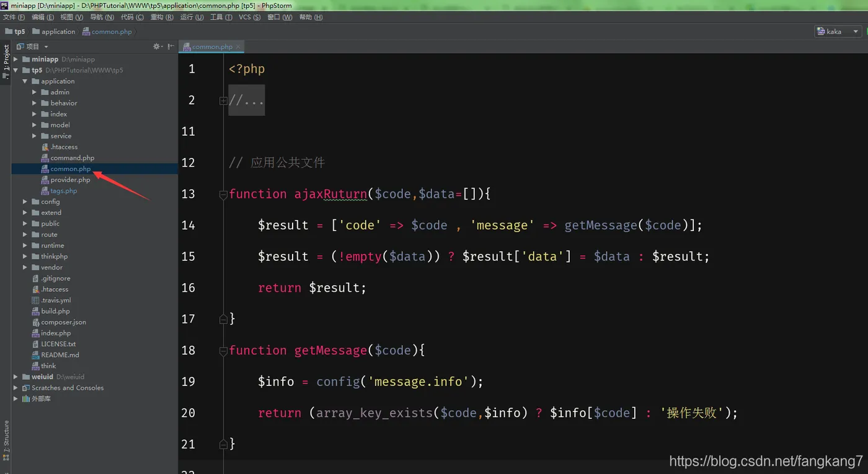The image size is (868, 474).
Task: Click the hide project panel icon
Action: (x=171, y=46)
